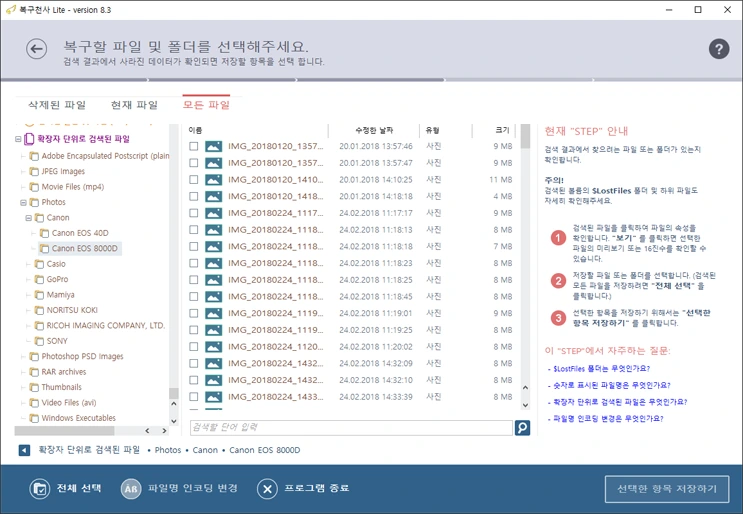Click the image icon of file dated 11:18:45
This screenshot has width=743, height=514.
pyautogui.click(x=214, y=297)
